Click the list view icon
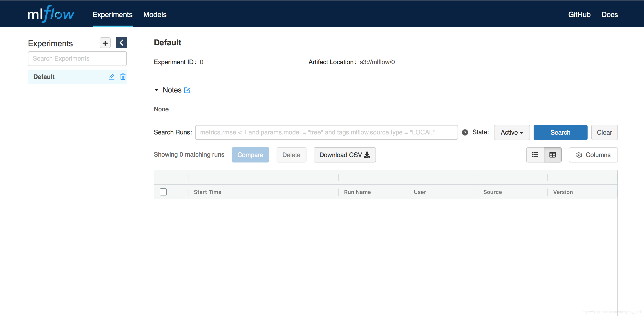Screen dimensions: 644x316 tap(535, 154)
